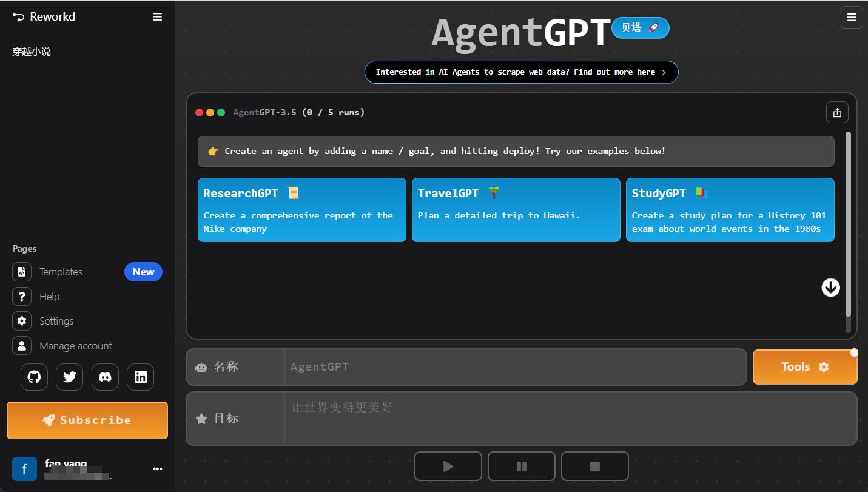Start the agent with play button
This screenshot has height=492, width=868.
448,466
